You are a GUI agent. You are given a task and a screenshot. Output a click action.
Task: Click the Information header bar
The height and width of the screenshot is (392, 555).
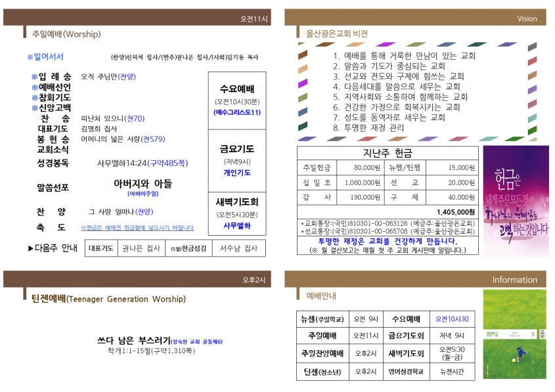click(415, 279)
